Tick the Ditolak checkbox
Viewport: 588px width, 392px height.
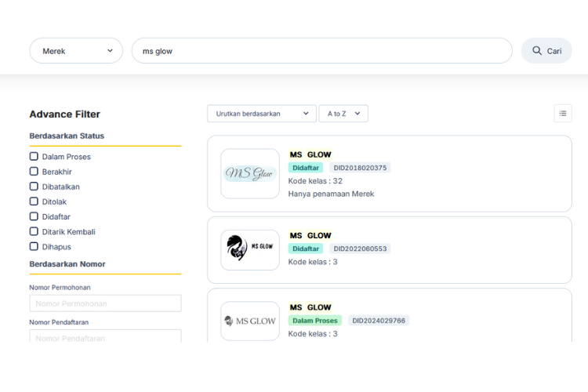(x=34, y=201)
